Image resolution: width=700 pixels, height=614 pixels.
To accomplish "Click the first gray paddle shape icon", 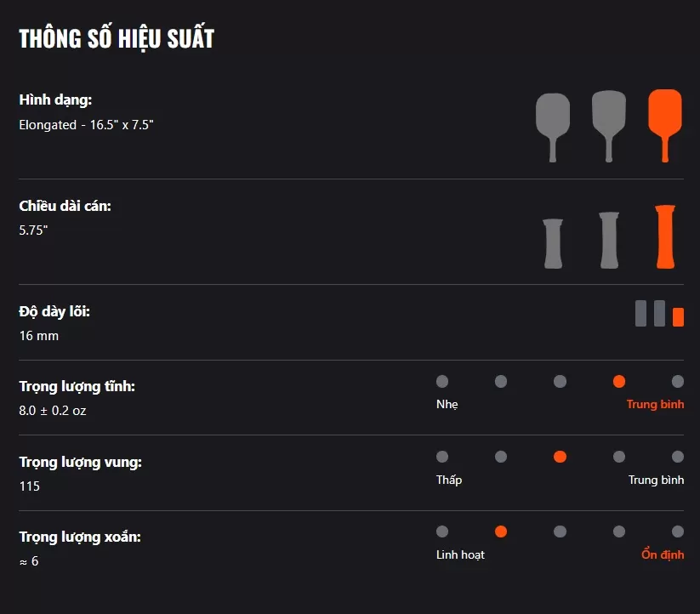I will click(553, 128).
